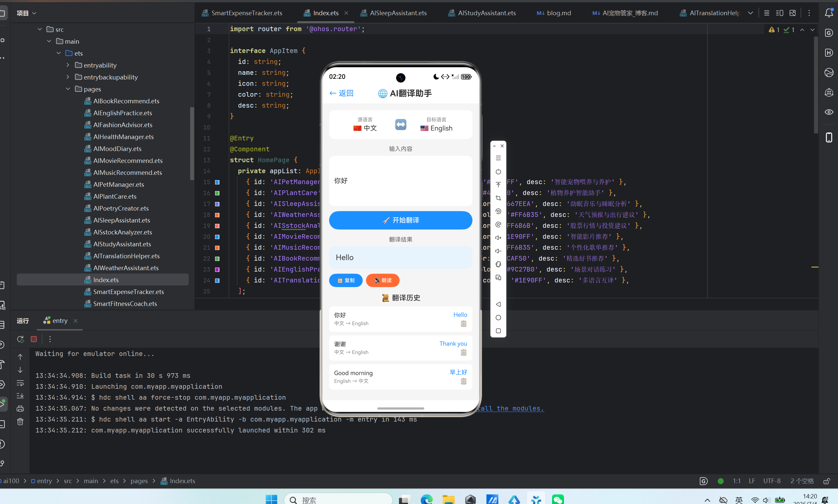Open device manager phone icon in right sidebar
The width and height of the screenshot is (838, 504).
click(829, 137)
